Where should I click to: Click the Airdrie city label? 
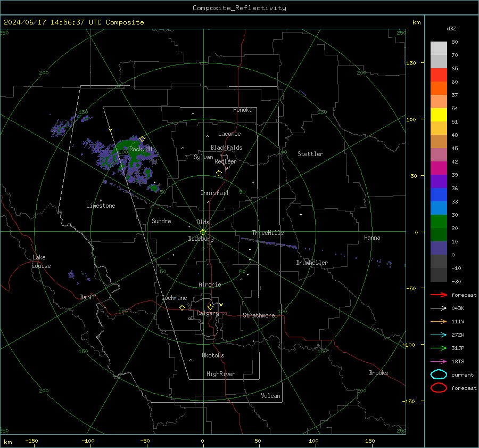(210, 284)
